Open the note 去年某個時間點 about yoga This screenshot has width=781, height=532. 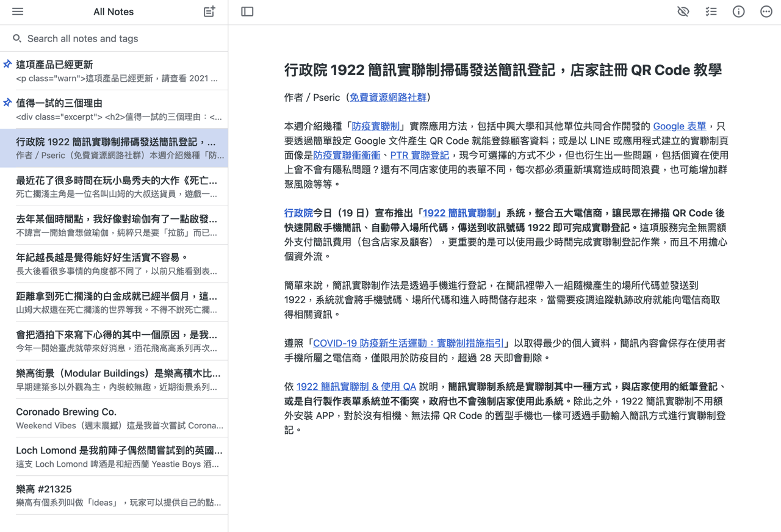(114, 225)
